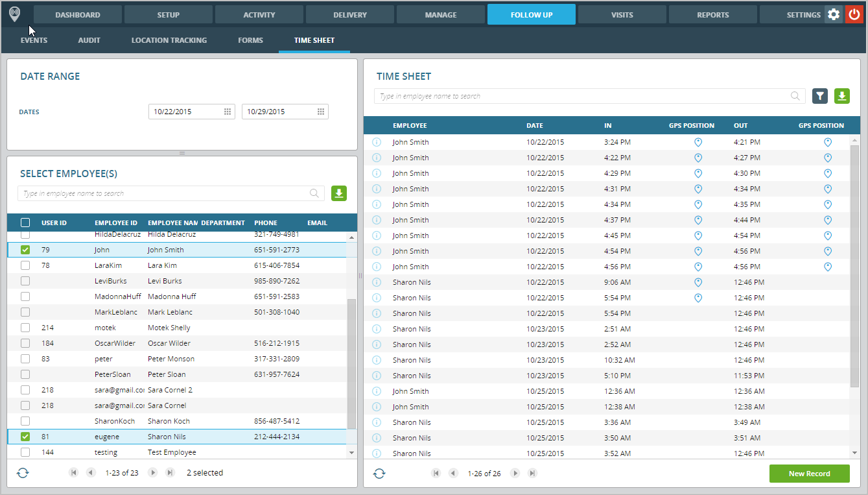Sort employees by User ID column
This screenshot has height=495, width=868.
[x=54, y=223]
